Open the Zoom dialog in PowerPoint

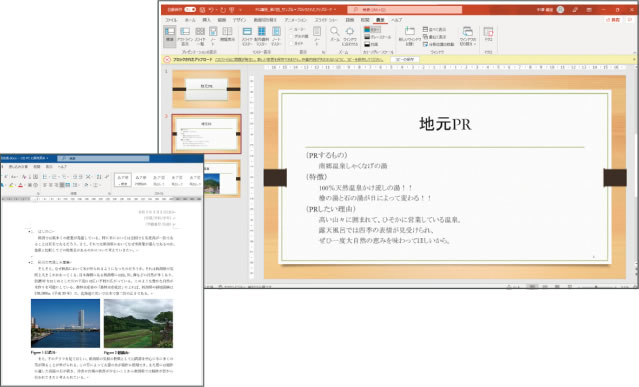[334, 34]
